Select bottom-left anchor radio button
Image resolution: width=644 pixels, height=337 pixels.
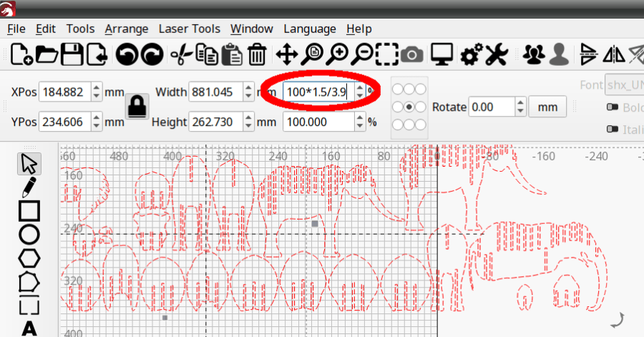pyautogui.click(x=398, y=124)
